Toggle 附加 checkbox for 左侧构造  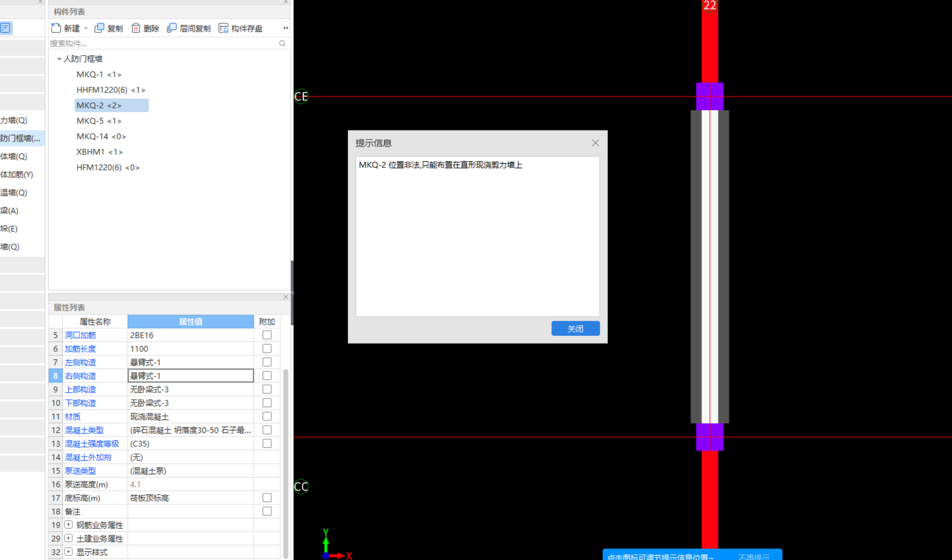(x=267, y=362)
